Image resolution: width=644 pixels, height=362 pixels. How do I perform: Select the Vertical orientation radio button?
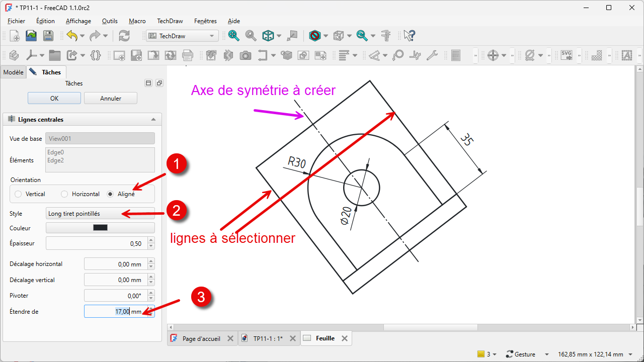pyautogui.click(x=19, y=194)
